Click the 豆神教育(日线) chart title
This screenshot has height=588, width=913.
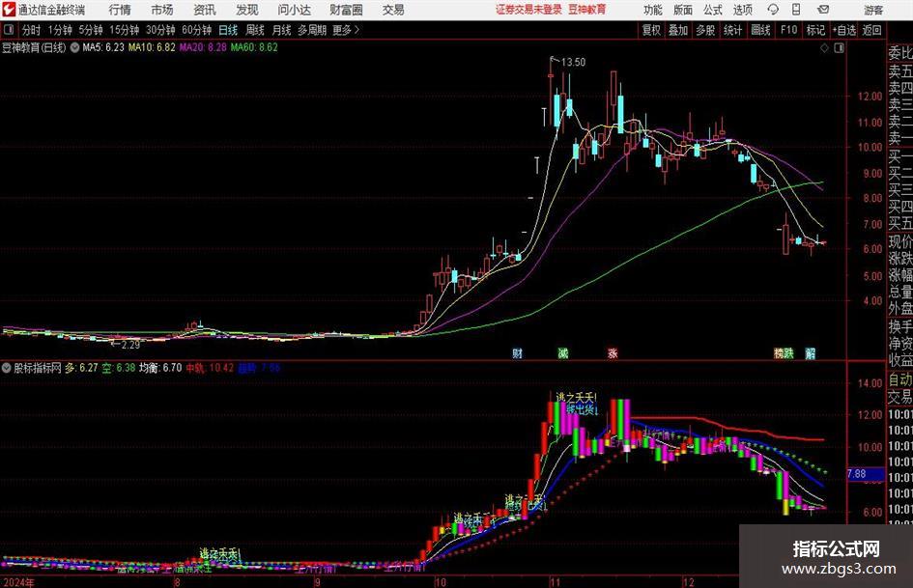34,47
